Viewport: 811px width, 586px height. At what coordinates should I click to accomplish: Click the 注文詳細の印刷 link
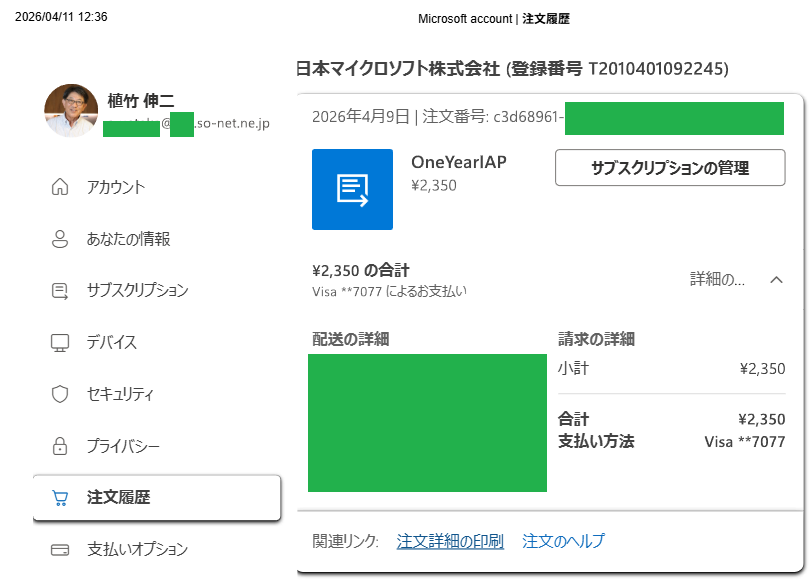[x=450, y=541]
